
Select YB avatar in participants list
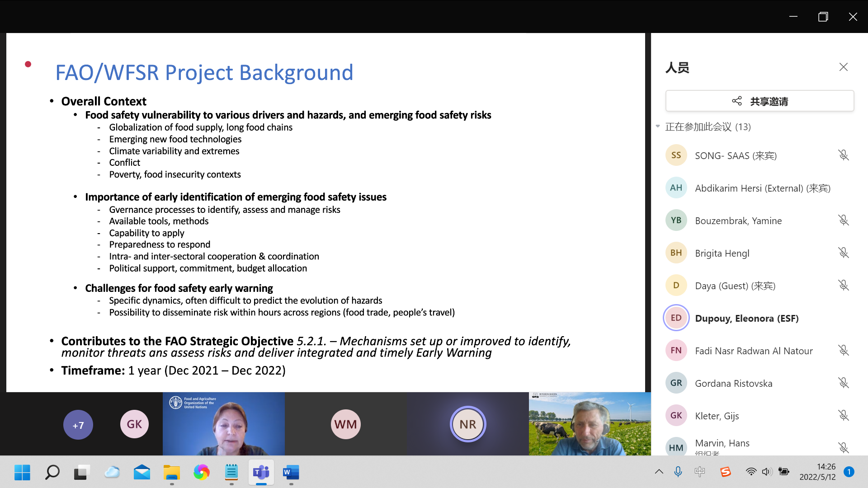tap(676, 220)
